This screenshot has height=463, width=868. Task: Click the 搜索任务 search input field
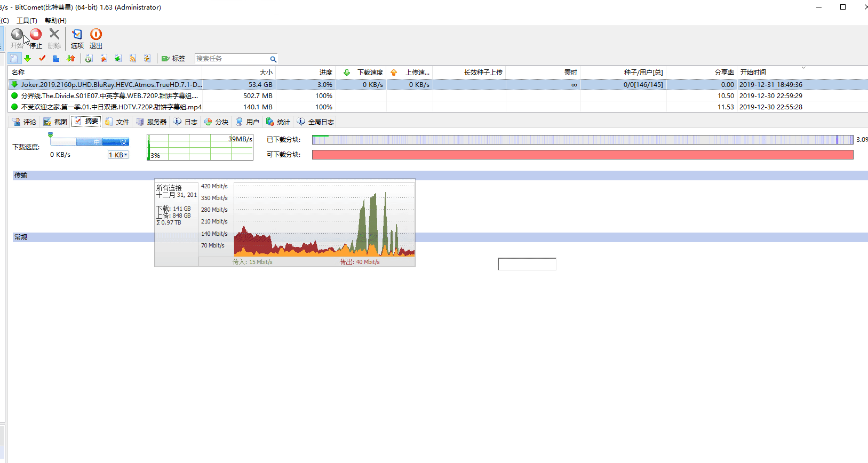(231, 59)
